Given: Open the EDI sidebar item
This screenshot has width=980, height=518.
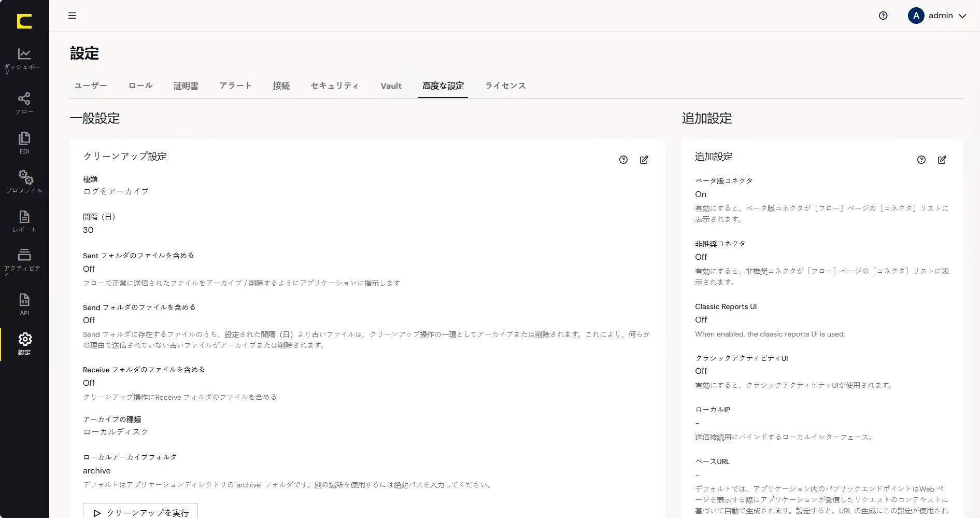Looking at the screenshot, I should click(24, 143).
